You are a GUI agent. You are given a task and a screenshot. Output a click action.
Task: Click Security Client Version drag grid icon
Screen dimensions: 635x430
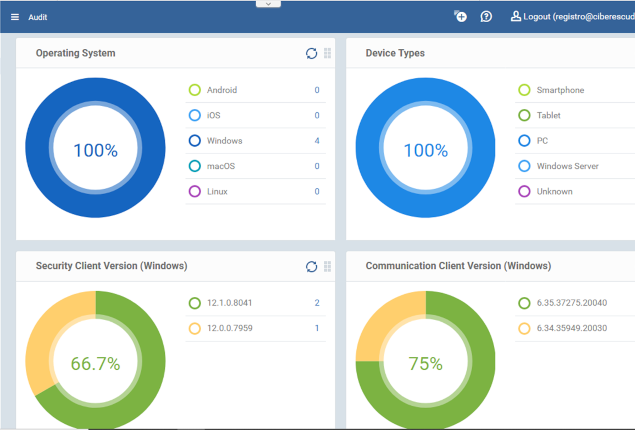(x=328, y=266)
